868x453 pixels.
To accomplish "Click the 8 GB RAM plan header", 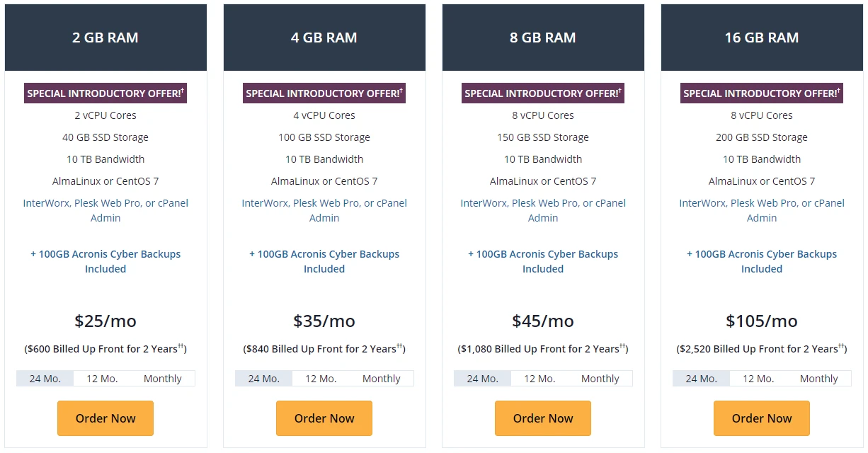I will pyautogui.click(x=542, y=38).
